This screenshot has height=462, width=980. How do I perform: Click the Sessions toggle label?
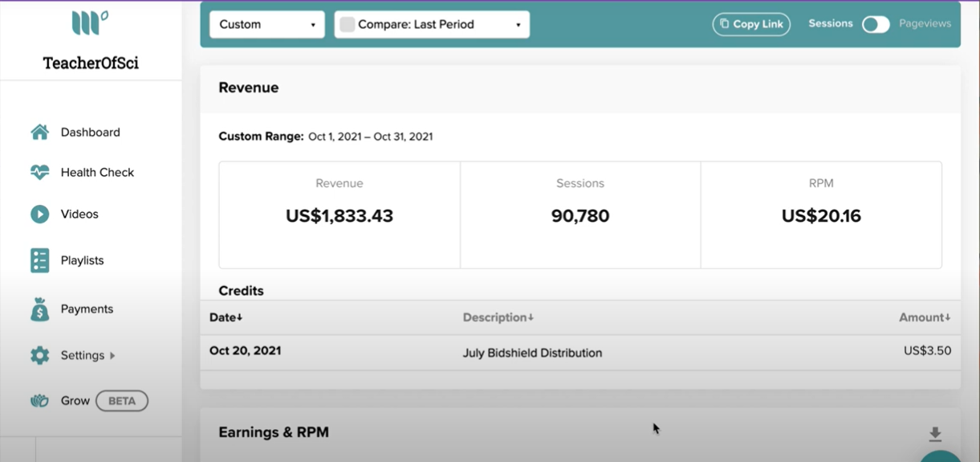point(831,23)
